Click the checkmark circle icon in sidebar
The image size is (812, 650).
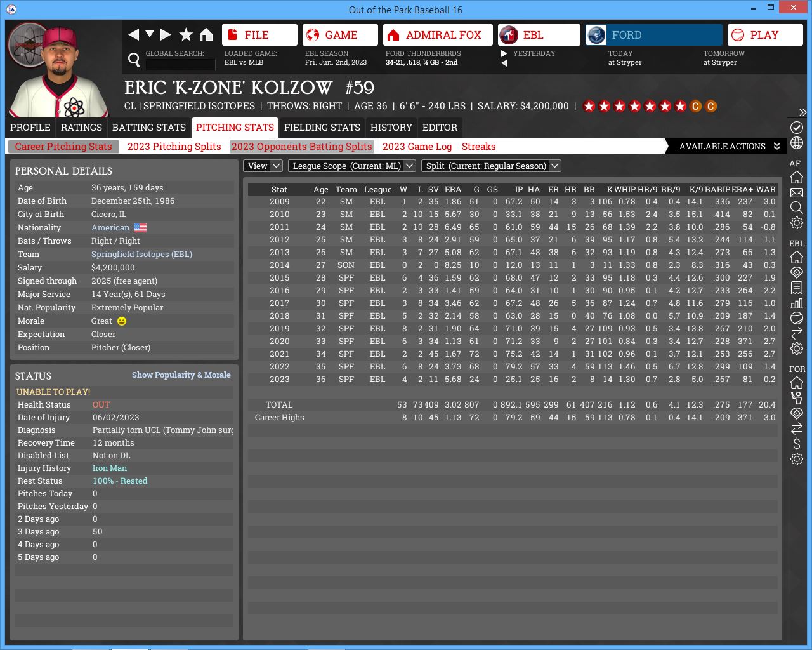tap(797, 128)
